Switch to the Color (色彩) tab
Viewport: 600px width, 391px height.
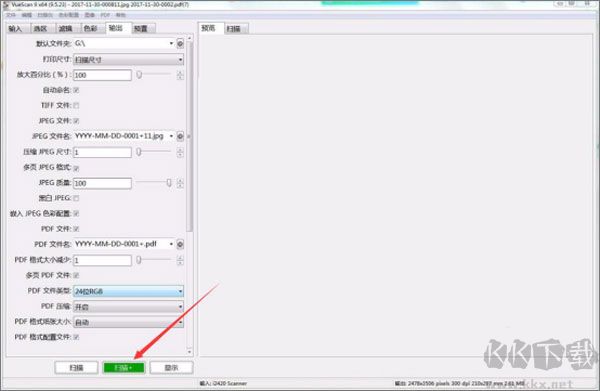point(91,28)
